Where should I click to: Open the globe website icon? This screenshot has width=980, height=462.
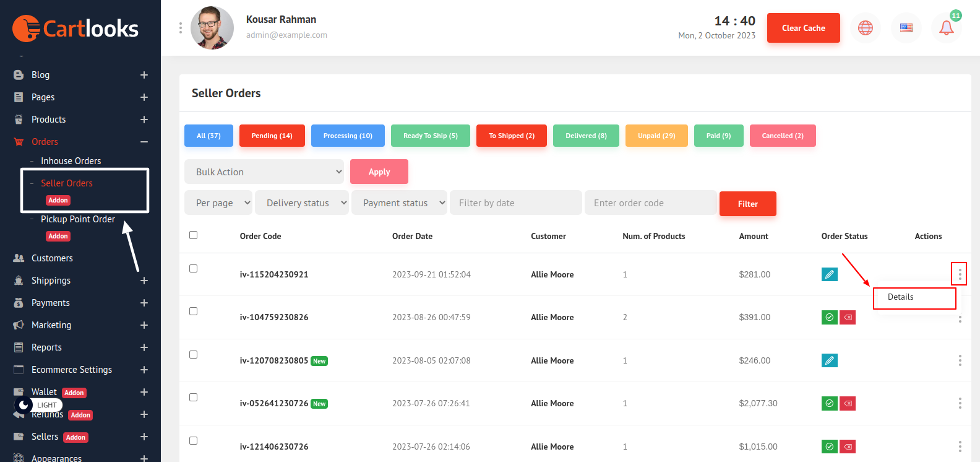865,28
